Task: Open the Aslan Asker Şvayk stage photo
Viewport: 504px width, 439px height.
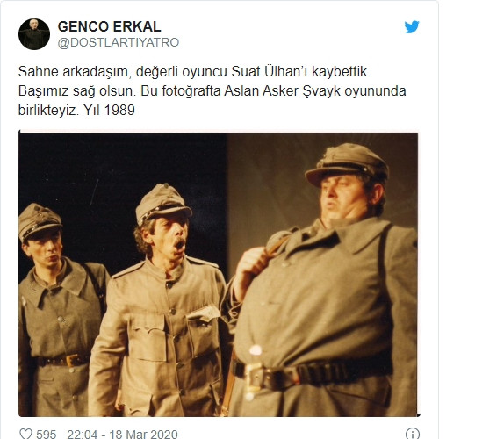Action: pos(219,273)
